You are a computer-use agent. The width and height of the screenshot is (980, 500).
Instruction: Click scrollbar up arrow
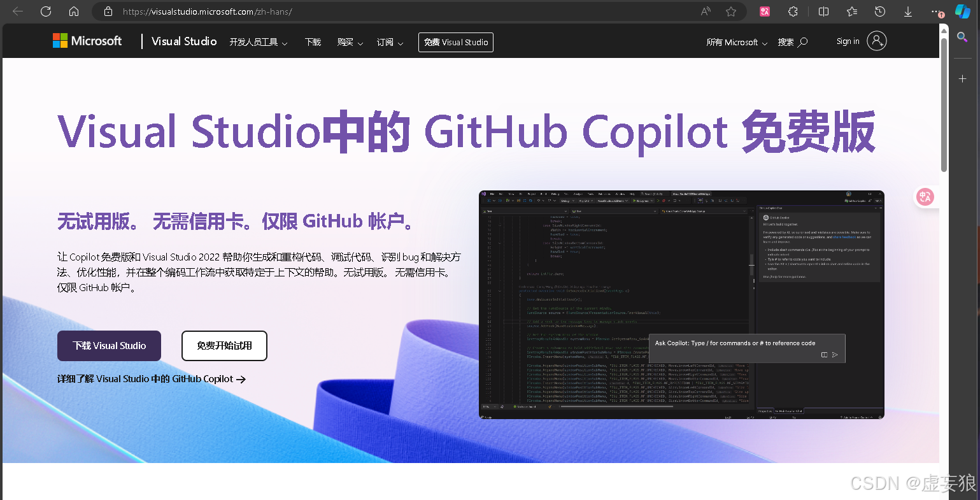944,31
